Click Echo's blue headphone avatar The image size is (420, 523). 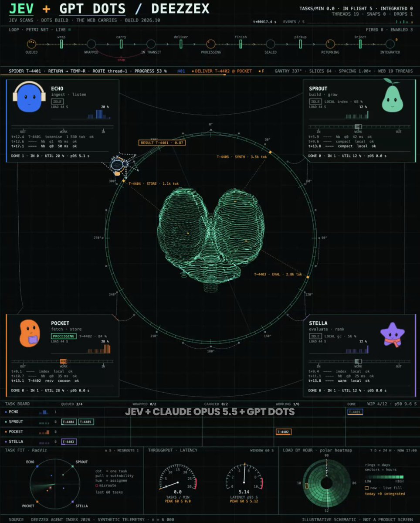[29, 98]
